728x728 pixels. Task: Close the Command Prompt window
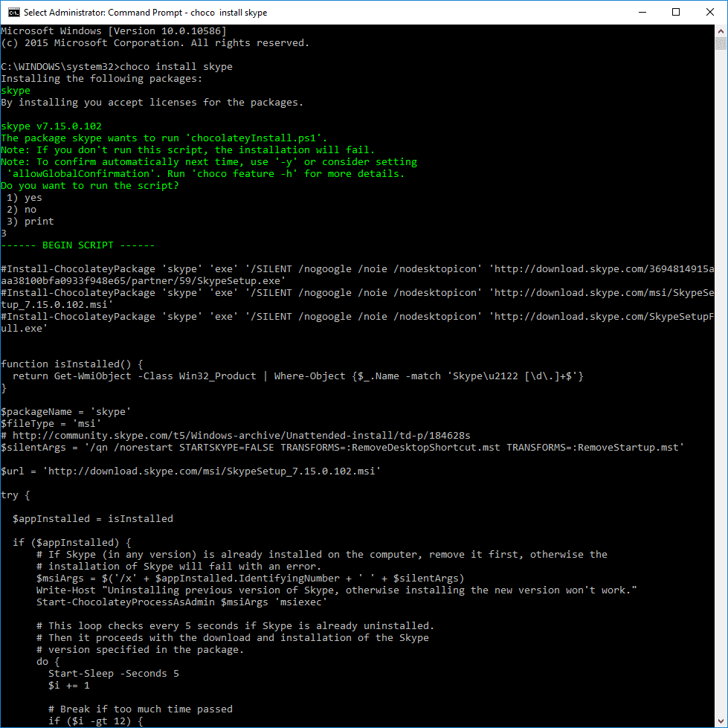pyautogui.click(x=710, y=13)
